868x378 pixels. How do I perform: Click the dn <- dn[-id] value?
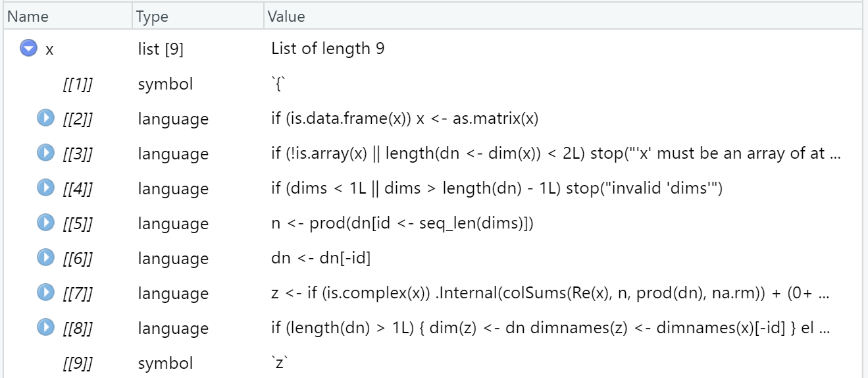pos(321,259)
